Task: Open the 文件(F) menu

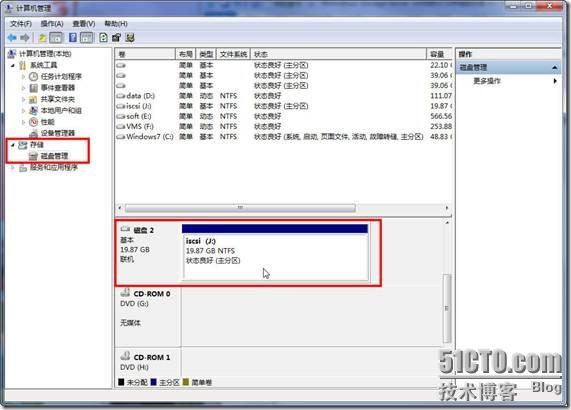Action: coord(21,24)
